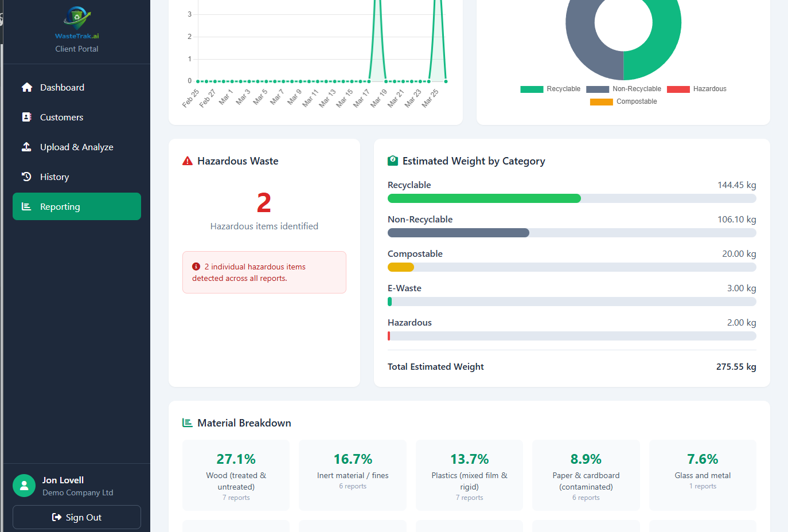
Task: Click the WasteTrak.ai logo
Action: point(77,23)
